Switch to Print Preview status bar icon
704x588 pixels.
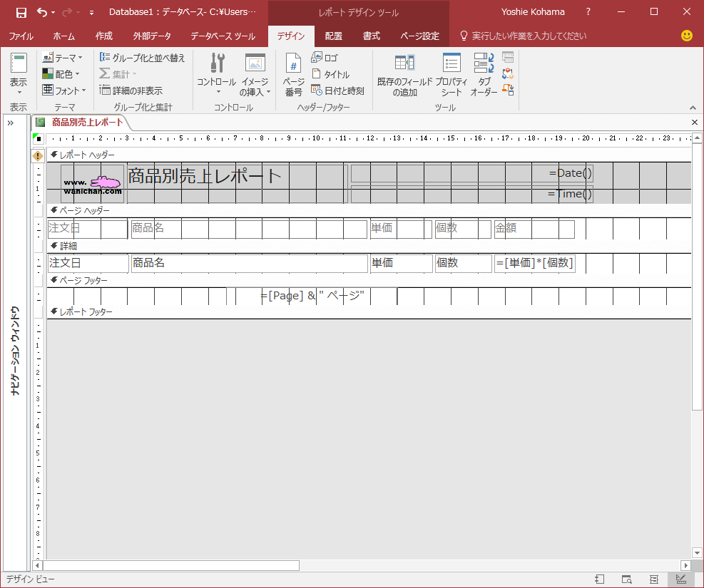626,579
